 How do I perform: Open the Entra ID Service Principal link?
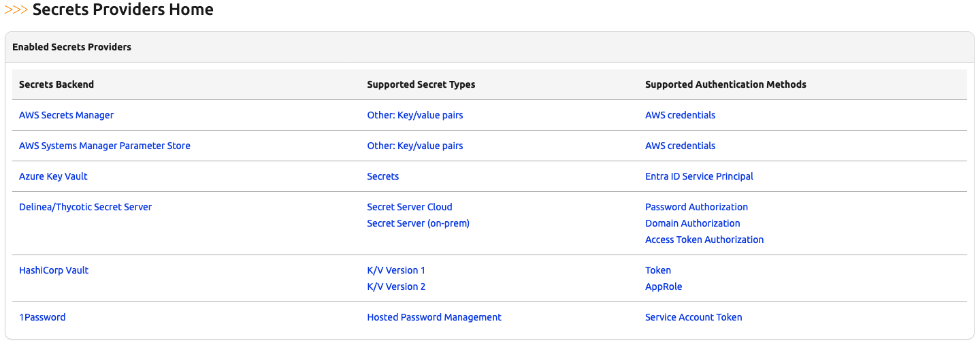(x=700, y=176)
